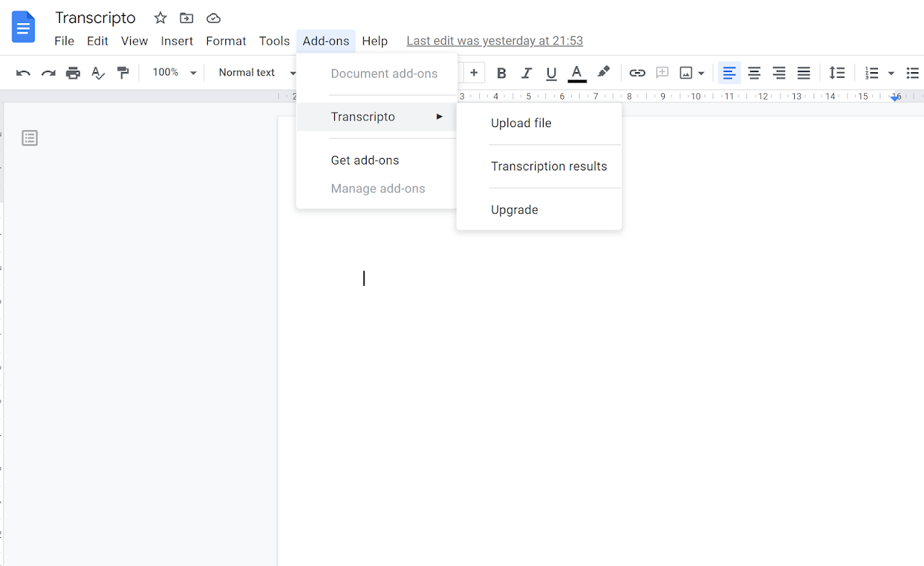Expand the numbered list options arrow
This screenshot has height=566, width=924.
pos(891,73)
